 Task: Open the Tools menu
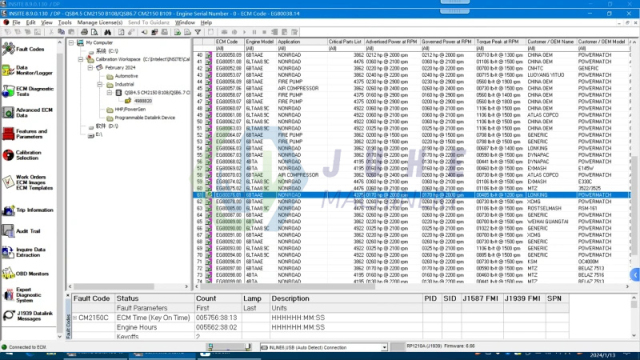pyautogui.click(x=64, y=22)
